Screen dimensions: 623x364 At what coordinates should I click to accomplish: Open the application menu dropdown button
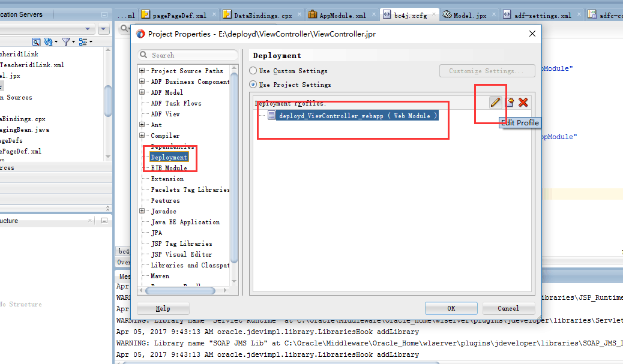coord(103,29)
